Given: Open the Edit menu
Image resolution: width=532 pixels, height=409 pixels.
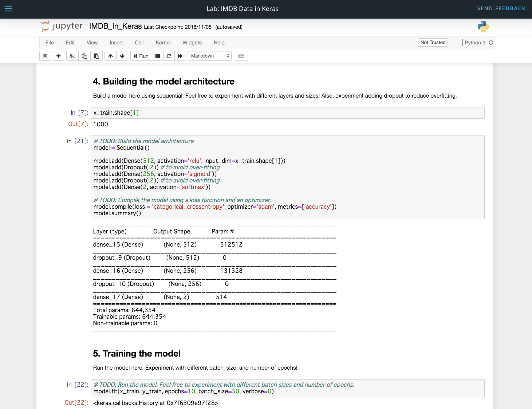Looking at the screenshot, I should [70, 43].
